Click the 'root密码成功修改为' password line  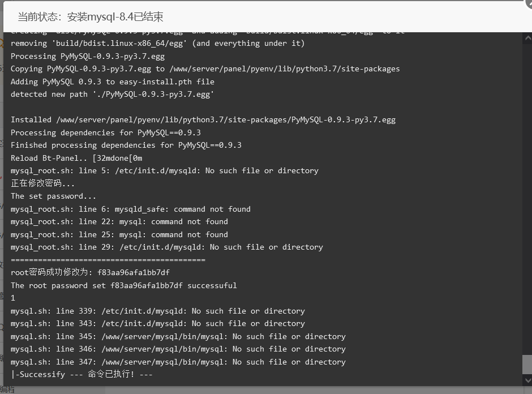pyautogui.click(x=90, y=272)
